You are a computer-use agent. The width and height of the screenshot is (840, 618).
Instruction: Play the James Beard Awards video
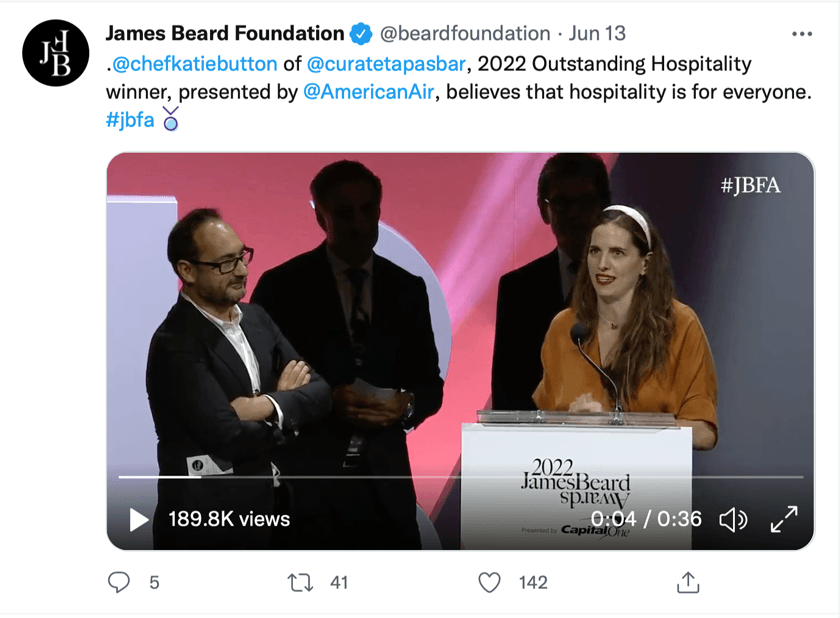tap(137, 519)
